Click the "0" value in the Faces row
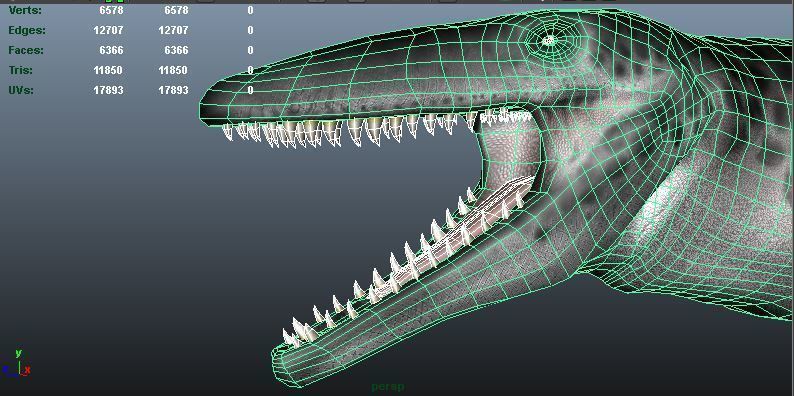Image resolution: width=794 pixels, height=396 pixels. point(250,50)
